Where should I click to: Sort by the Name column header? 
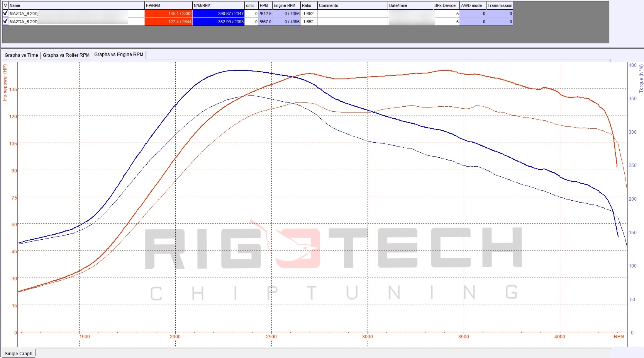pos(76,5)
